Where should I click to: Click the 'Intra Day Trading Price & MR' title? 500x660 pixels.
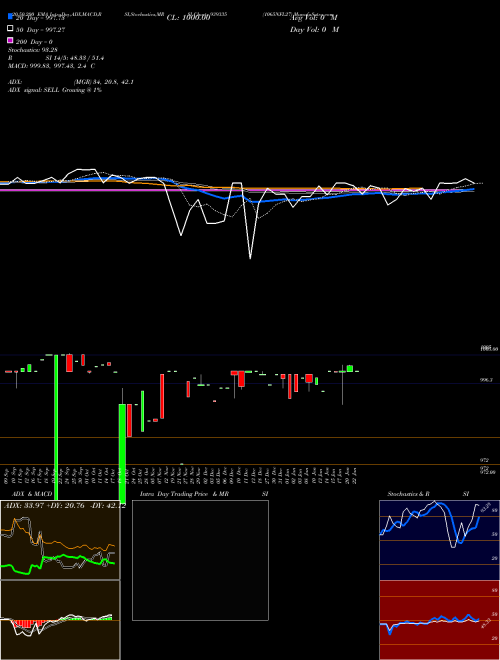[x=184, y=494]
